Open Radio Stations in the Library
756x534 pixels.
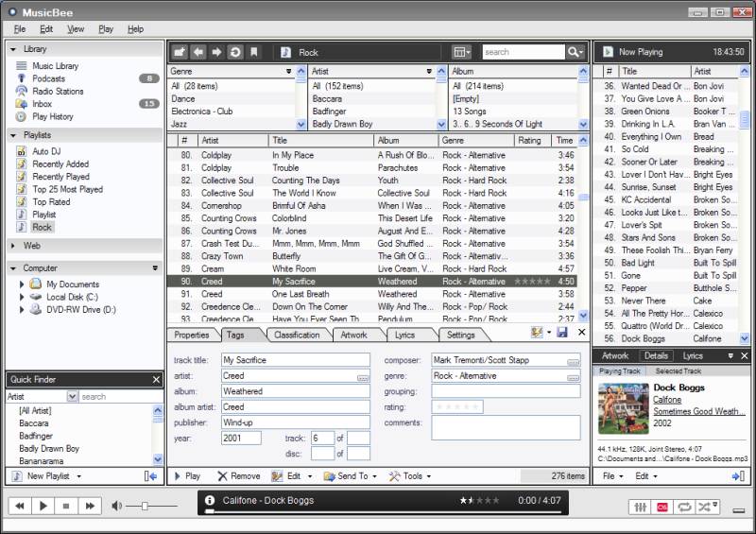58,91
